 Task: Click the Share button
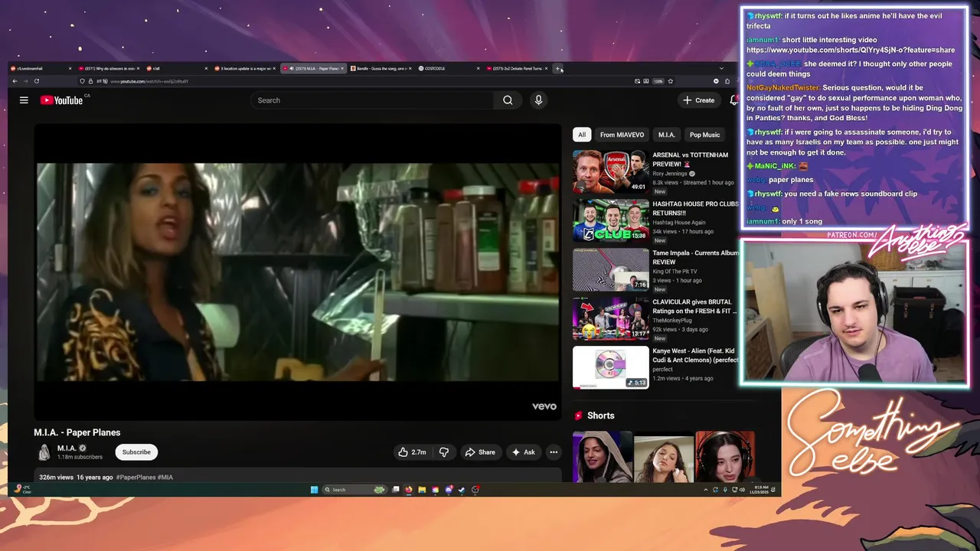click(x=480, y=452)
